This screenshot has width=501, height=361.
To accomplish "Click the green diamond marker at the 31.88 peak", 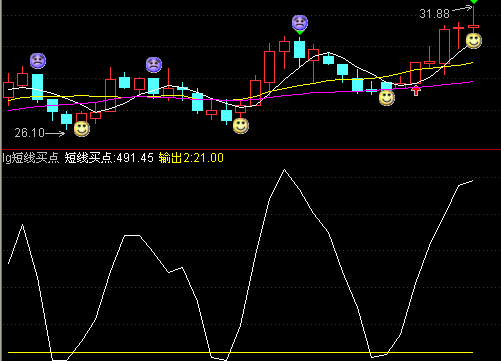I will point(474,2).
